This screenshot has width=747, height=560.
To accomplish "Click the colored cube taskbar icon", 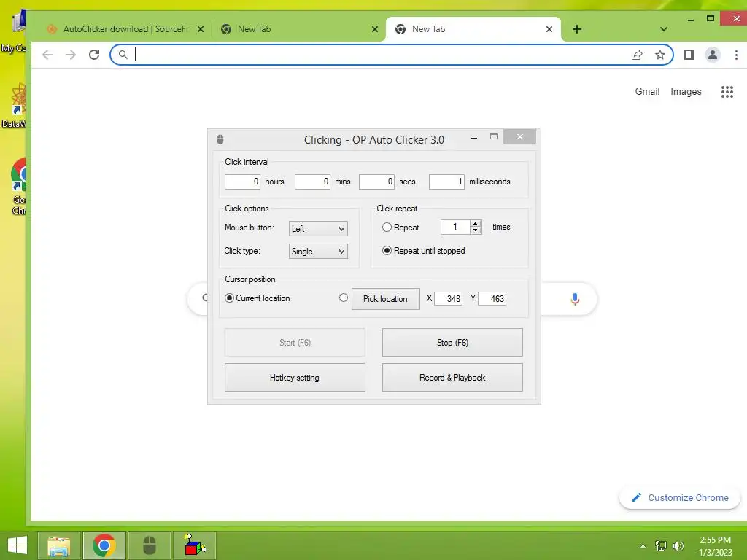I will pyautogui.click(x=195, y=545).
